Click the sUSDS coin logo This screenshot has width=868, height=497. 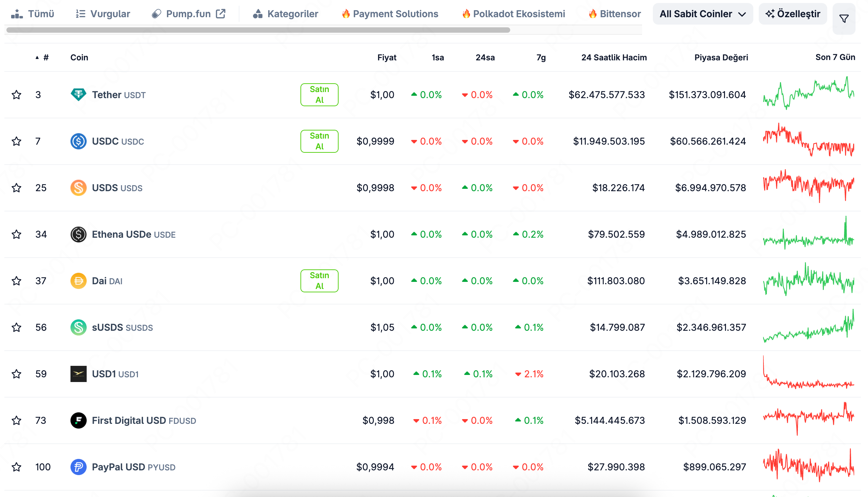78,327
